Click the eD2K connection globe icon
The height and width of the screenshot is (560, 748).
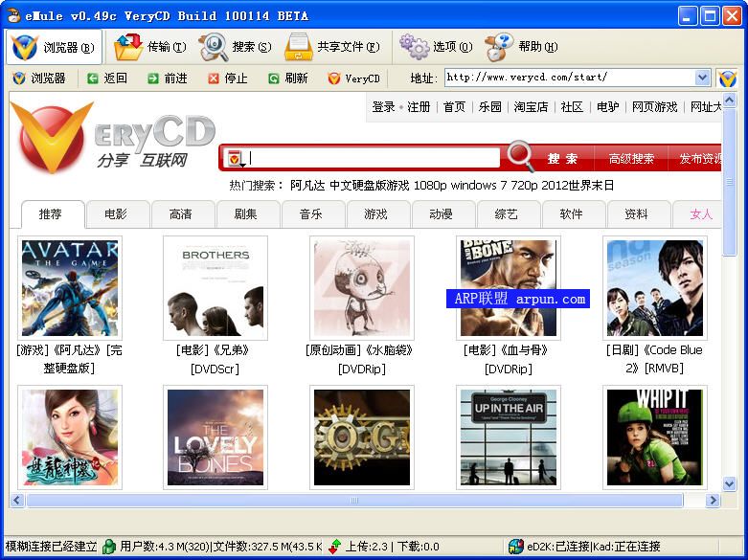click(x=515, y=547)
